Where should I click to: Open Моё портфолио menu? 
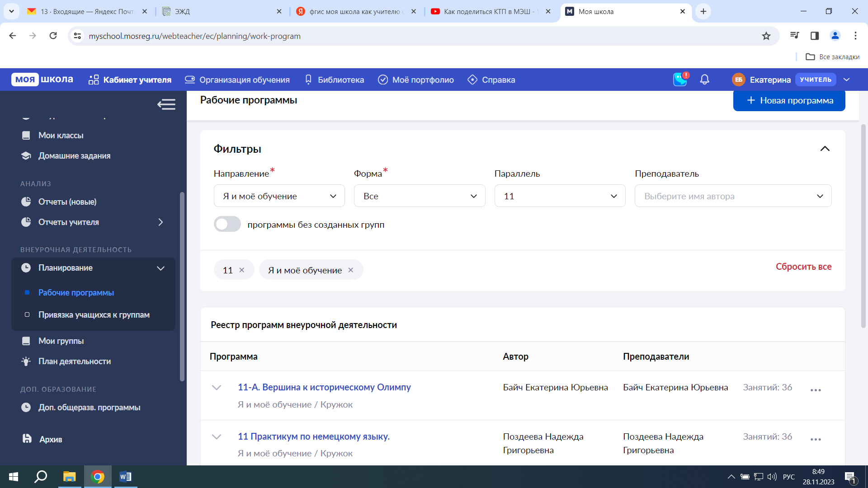coord(416,80)
